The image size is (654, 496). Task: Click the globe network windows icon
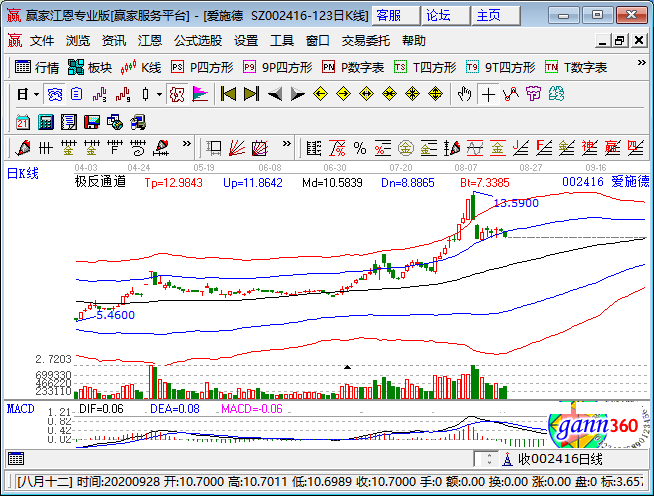[115, 122]
